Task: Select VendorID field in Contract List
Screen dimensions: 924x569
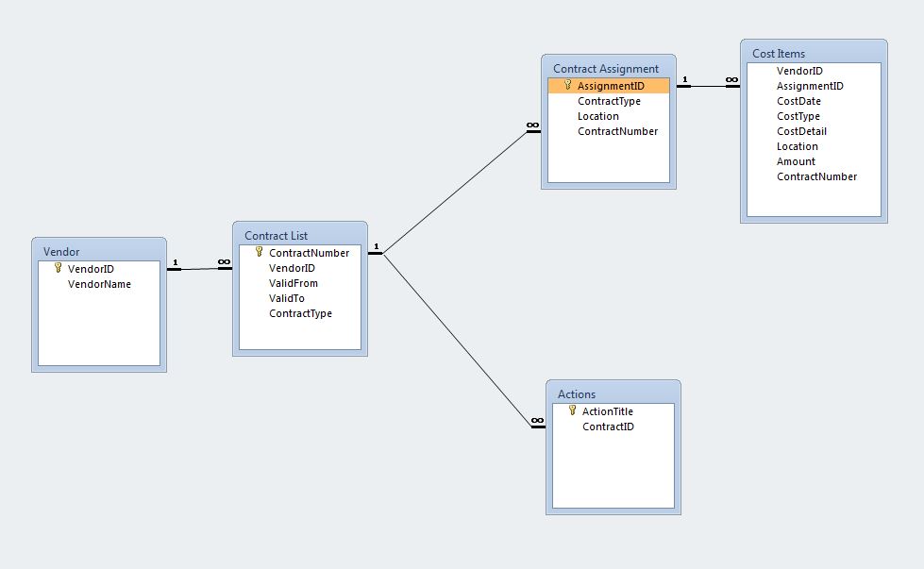Action: [292, 268]
